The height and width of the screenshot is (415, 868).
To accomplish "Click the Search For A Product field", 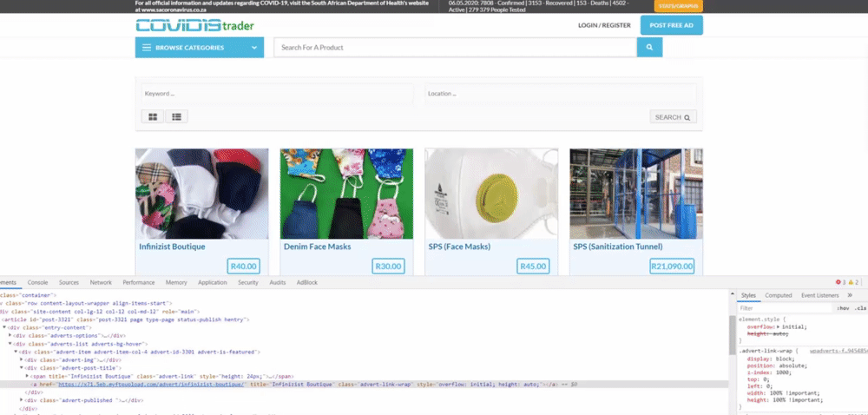I will (x=455, y=48).
